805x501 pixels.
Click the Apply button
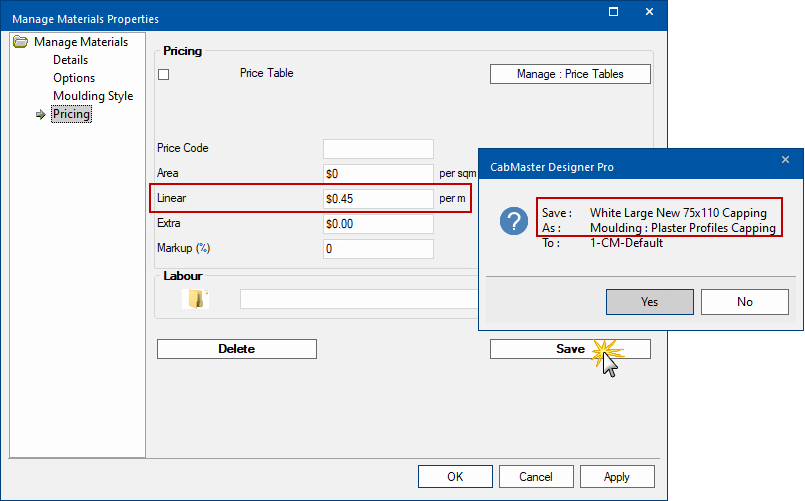tap(616, 476)
